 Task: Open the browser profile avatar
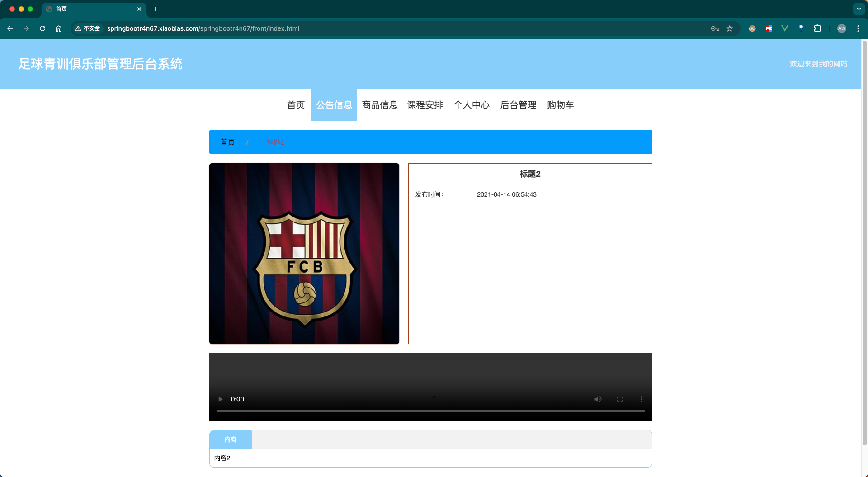[842, 28]
